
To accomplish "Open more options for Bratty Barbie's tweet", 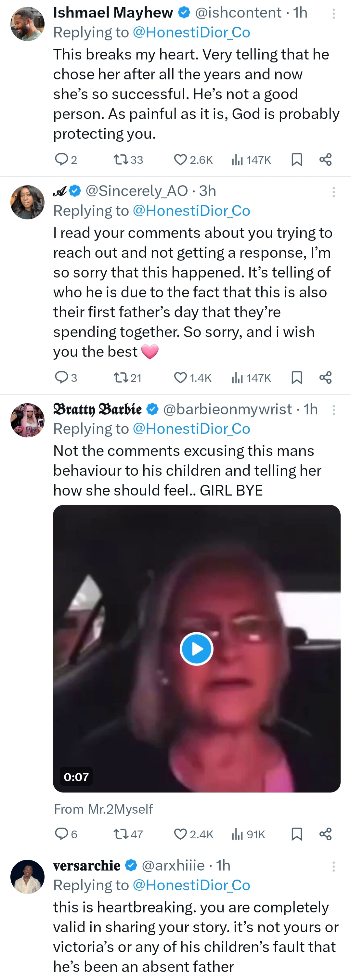I will tap(333, 410).
